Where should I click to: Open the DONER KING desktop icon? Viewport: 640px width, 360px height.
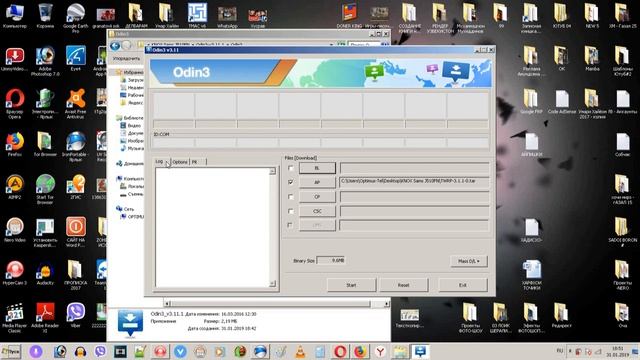point(350,16)
